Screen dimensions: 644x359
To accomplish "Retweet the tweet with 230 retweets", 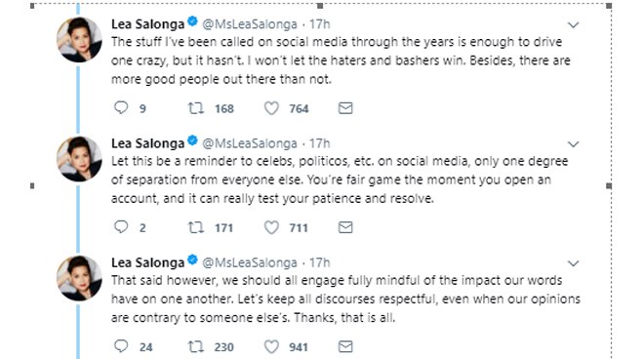I will [195, 346].
